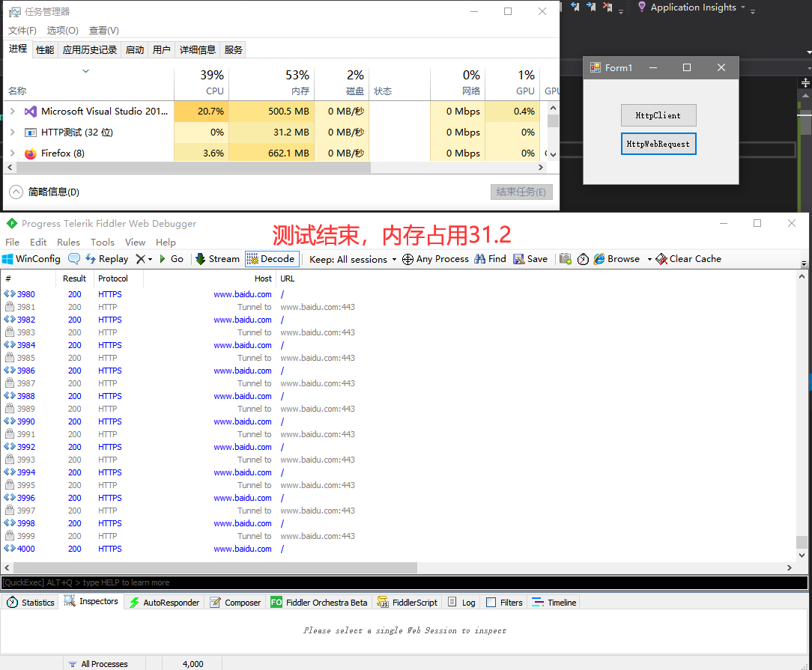Image resolution: width=812 pixels, height=670 pixels.
Task: Switch to the 性能 tab in Task Manager
Action: click(45, 49)
